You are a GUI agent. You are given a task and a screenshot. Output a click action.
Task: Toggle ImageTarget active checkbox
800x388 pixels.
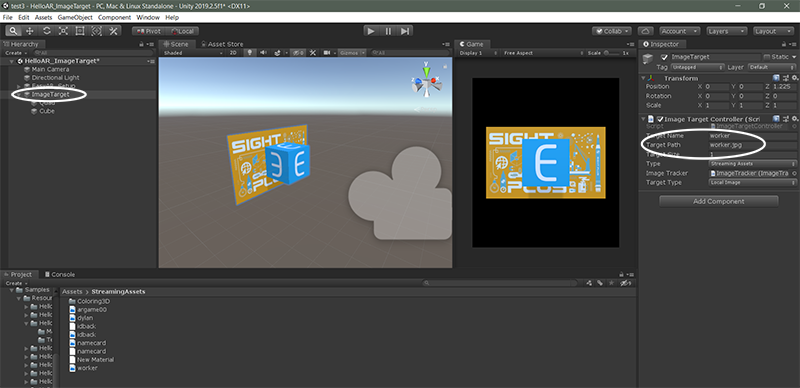(664, 57)
